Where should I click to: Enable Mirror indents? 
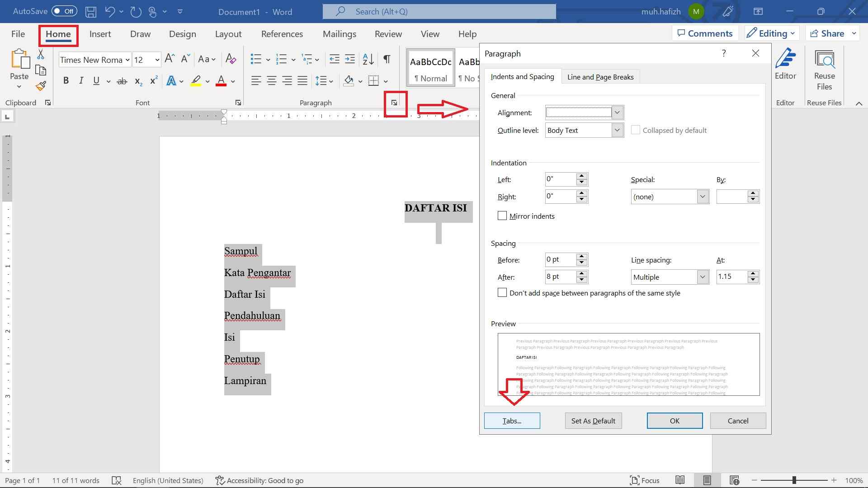click(502, 216)
